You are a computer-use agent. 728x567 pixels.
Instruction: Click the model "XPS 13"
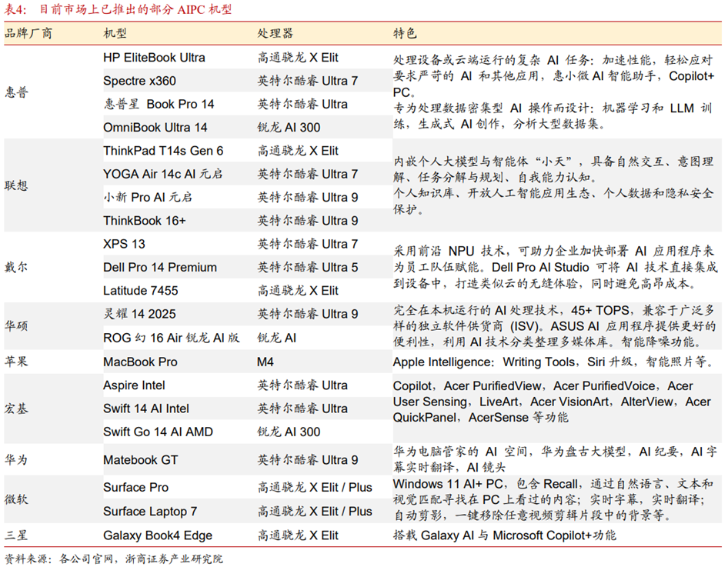(125, 244)
